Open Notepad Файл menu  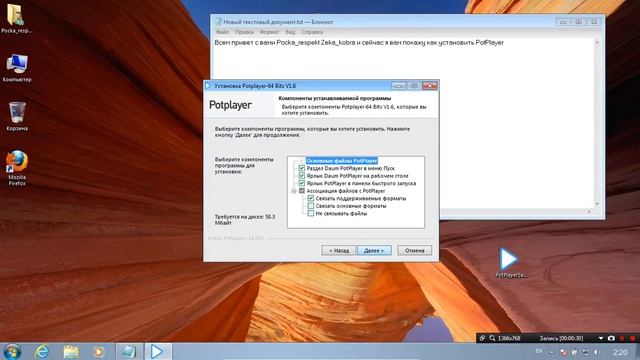(x=222, y=32)
